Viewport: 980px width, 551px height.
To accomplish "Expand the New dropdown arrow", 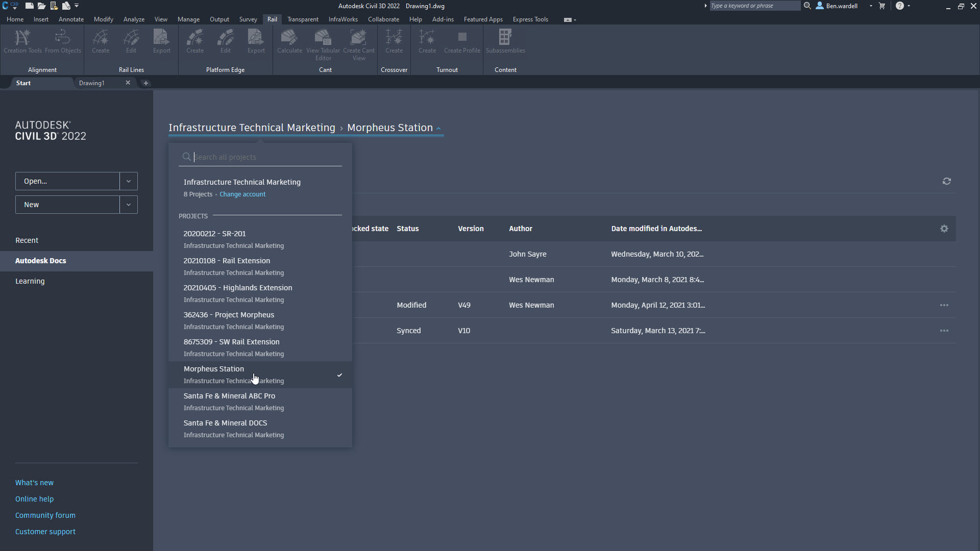I will (129, 205).
